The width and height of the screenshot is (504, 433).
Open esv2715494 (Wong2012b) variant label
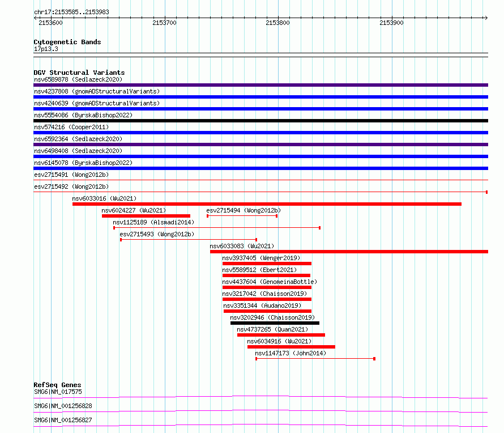(244, 210)
